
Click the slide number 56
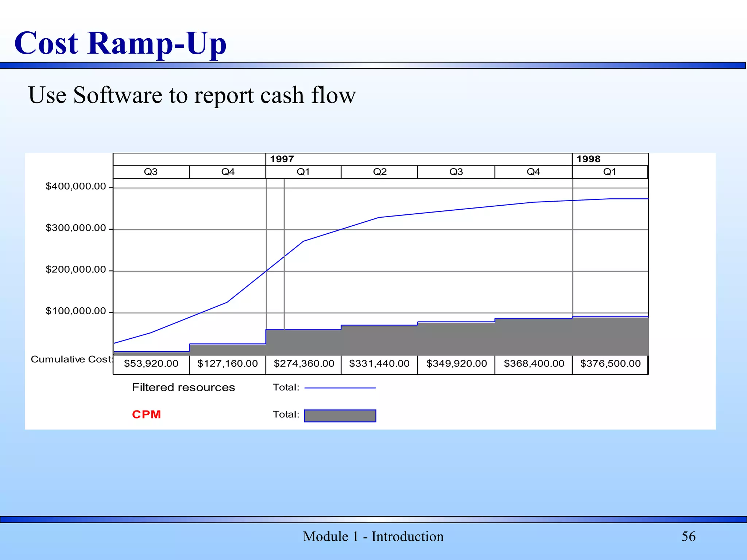point(688,537)
